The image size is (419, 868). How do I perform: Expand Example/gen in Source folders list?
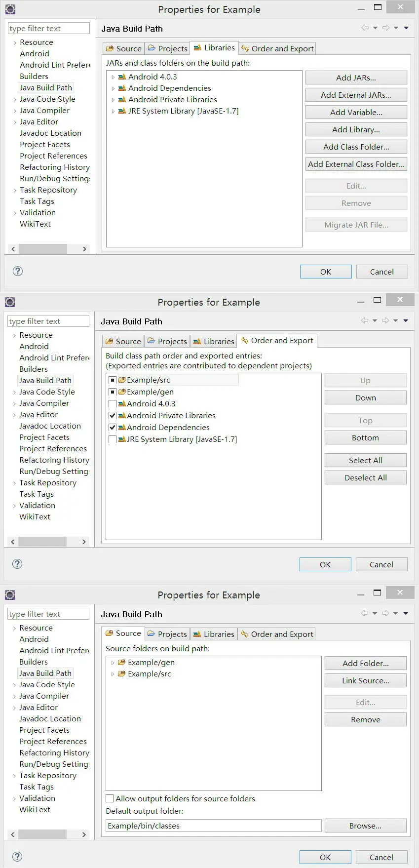click(113, 663)
